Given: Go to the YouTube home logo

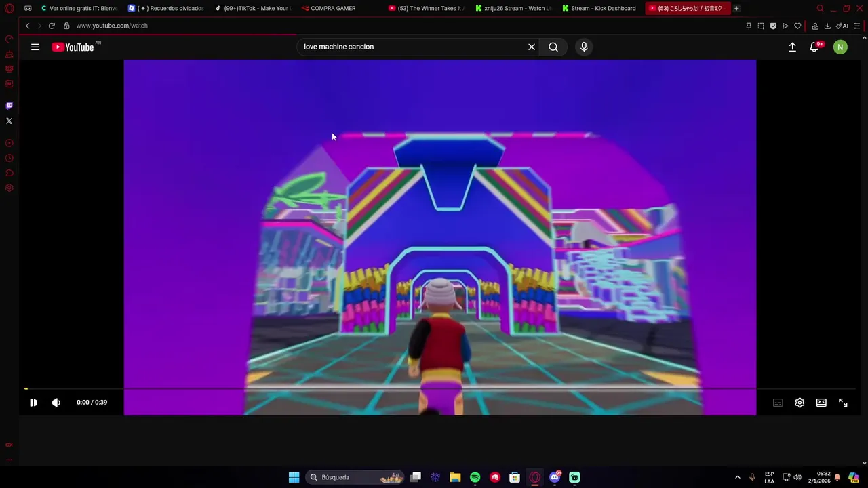Looking at the screenshot, I should click(x=73, y=47).
